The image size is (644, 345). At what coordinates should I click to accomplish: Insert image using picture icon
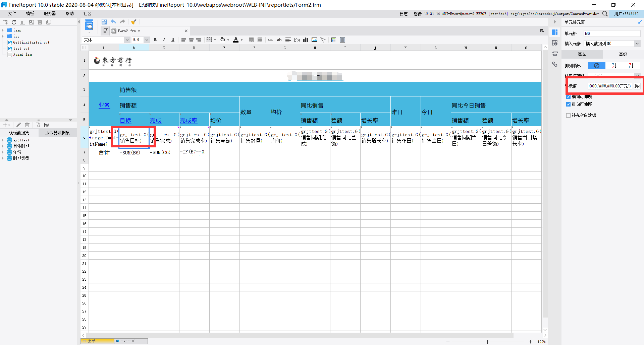[314, 40]
